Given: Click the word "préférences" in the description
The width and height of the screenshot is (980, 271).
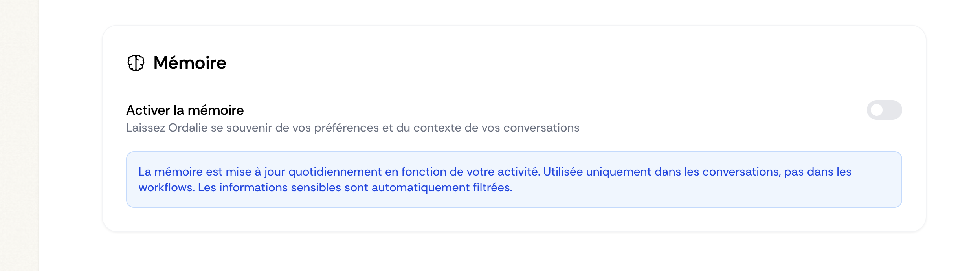Looking at the screenshot, I should pyautogui.click(x=346, y=128).
